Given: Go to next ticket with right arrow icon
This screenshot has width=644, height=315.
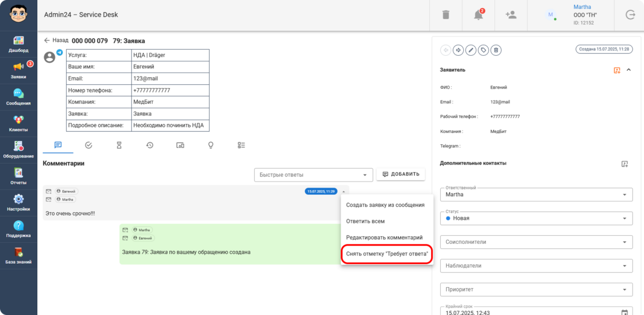Looking at the screenshot, I should coord(458,50).
